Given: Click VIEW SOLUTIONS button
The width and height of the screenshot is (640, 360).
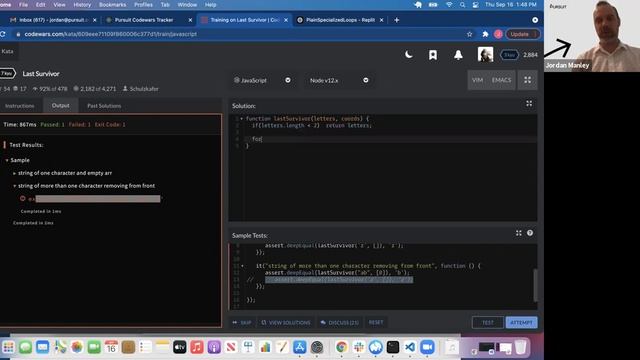Looking at the screenshot, I should (x=286, y=322).
